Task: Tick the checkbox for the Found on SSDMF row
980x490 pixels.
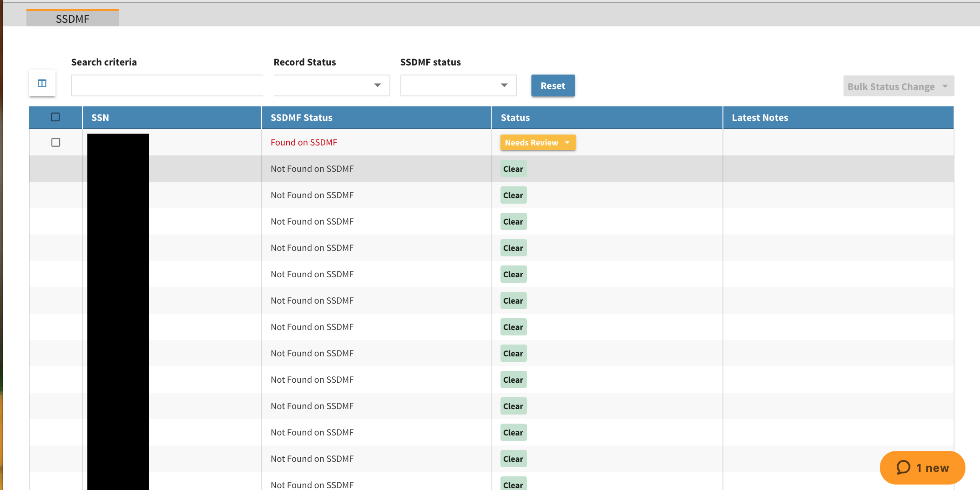Action: 56,143
